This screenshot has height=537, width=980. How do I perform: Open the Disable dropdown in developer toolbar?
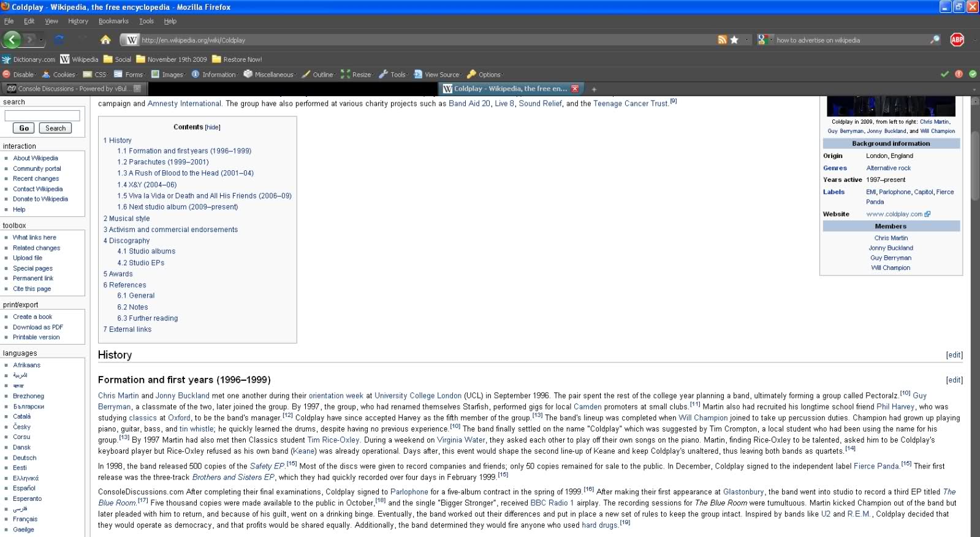[x=19, y=75]
